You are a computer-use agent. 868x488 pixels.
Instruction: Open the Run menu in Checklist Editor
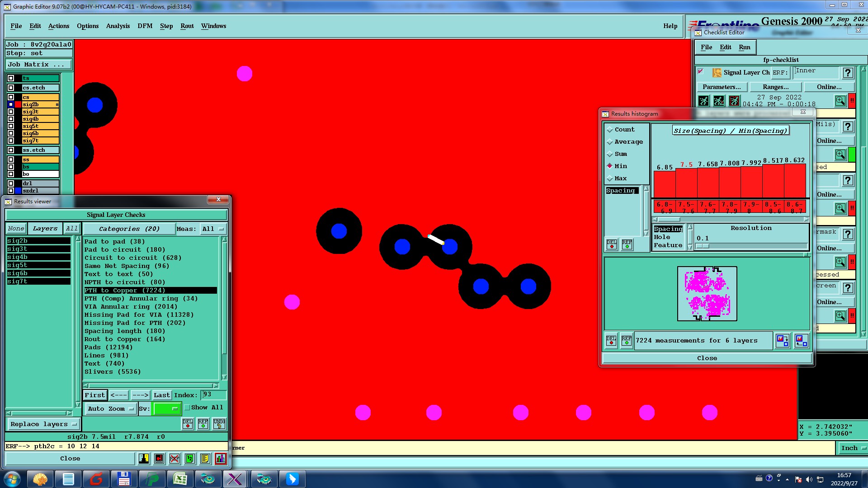(x=745, y=47)
